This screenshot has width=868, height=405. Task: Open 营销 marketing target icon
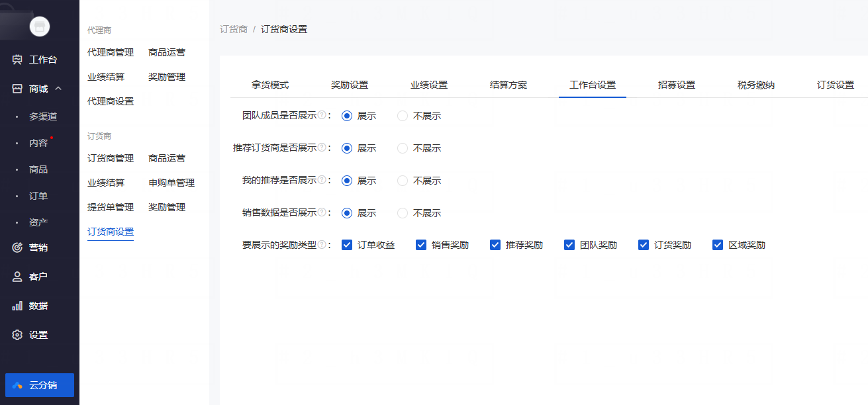pyautogui.click(x=18, y=248)
